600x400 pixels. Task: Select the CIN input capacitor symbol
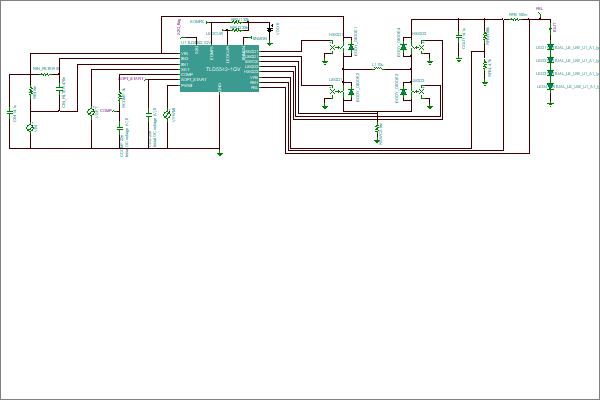click(x=10, y=113)
